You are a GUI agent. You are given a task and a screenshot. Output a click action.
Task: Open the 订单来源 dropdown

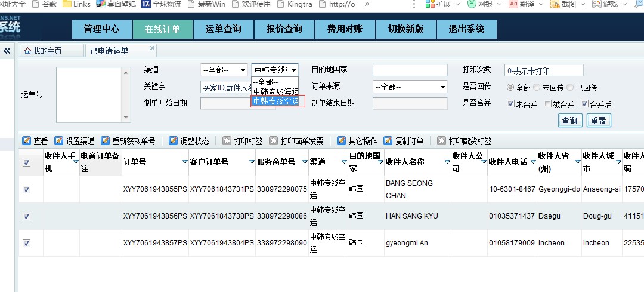pyautogui.click(x=410, y=87)
